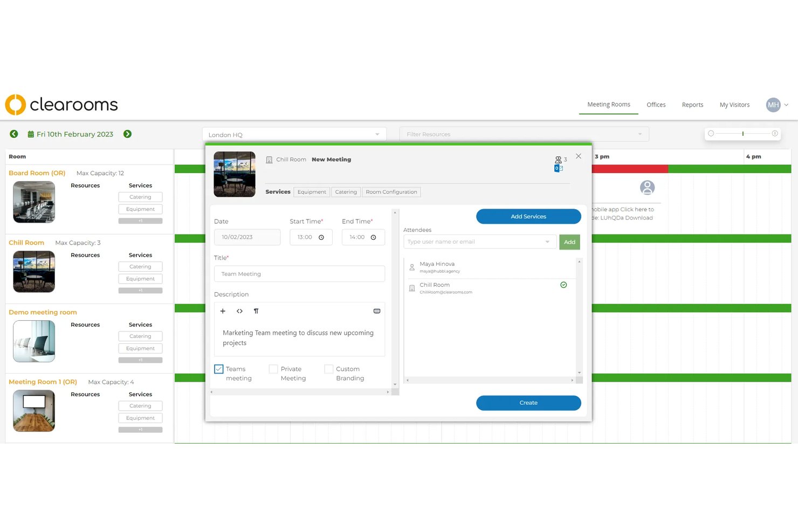This screenshot has width=798, height=532.
Task: Click the attendees count icon
Action: [x=559, y=160]
